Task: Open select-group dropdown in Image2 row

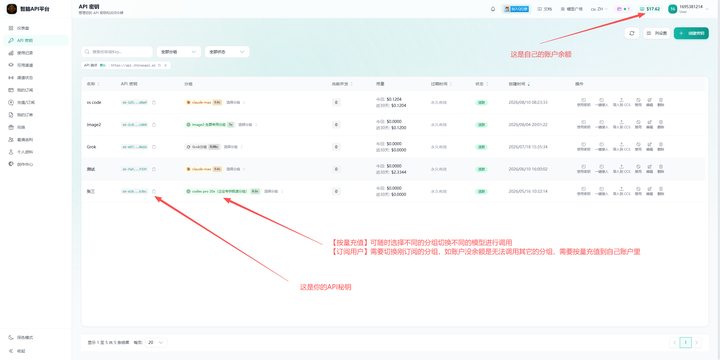Action: click(247, 124)
